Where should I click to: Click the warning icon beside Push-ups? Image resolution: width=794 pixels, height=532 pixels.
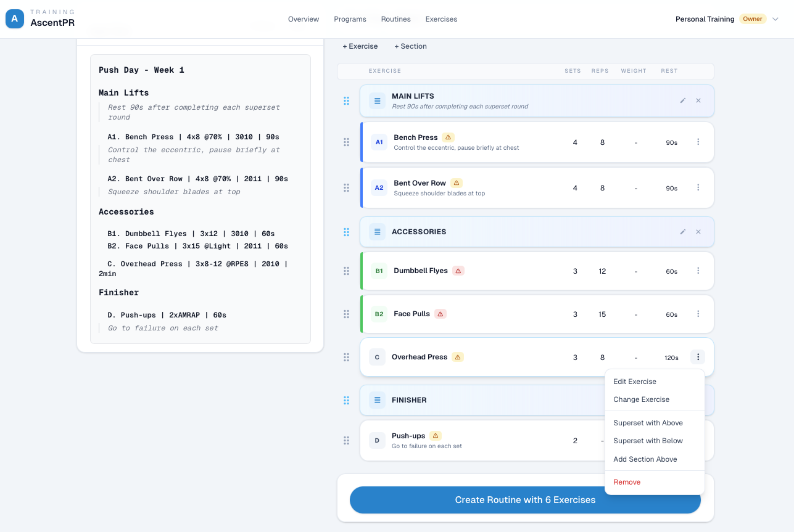436,435
